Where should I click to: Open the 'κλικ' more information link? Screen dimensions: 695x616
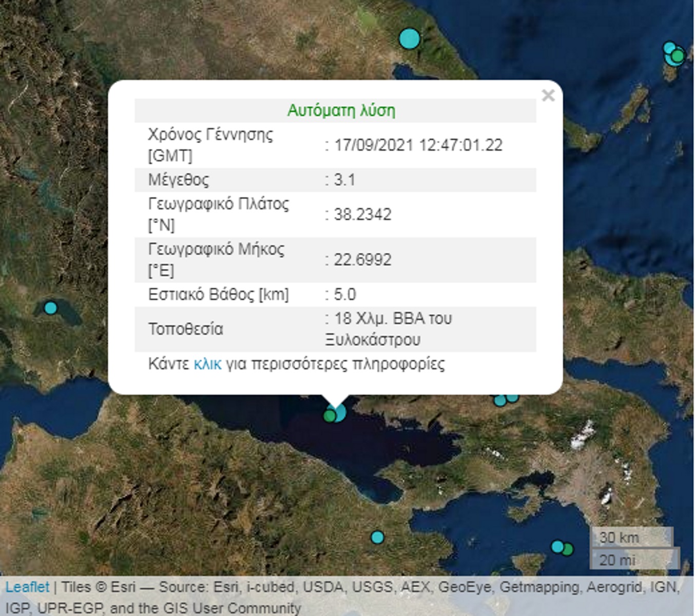(x=207, y=364)
